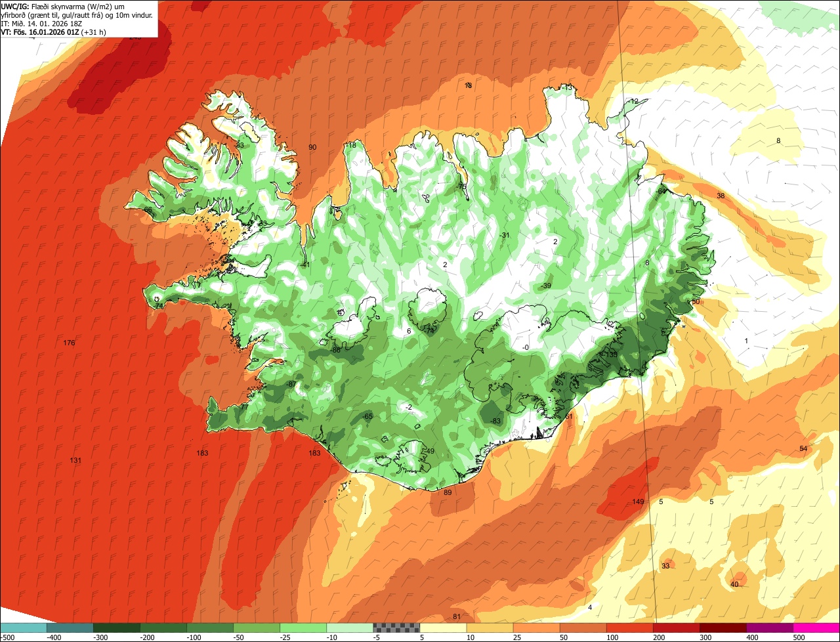Click the magenta swatch right of 500
The image size is (840, 642).
(x=816, y=628)
